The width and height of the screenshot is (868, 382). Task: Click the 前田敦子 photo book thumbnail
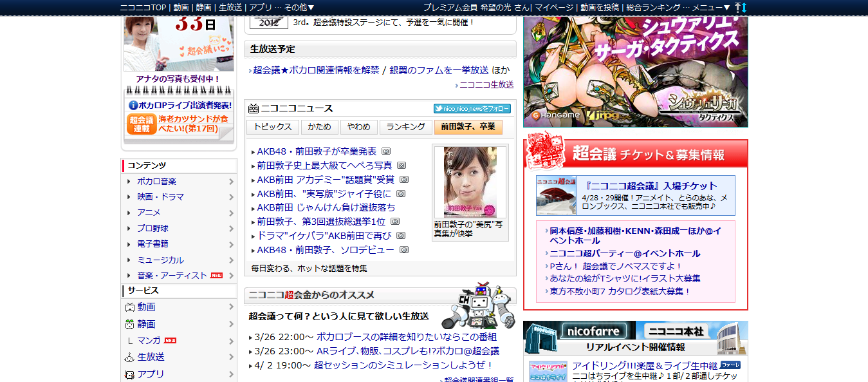[x=470, y=182]
